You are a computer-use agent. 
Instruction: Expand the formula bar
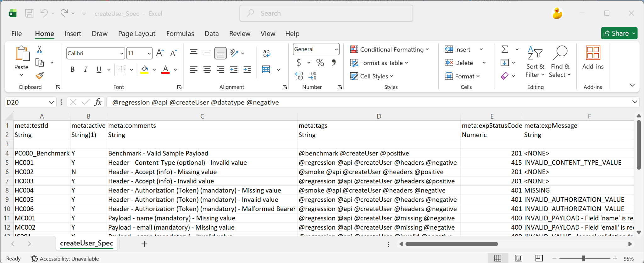pos(635,102)
